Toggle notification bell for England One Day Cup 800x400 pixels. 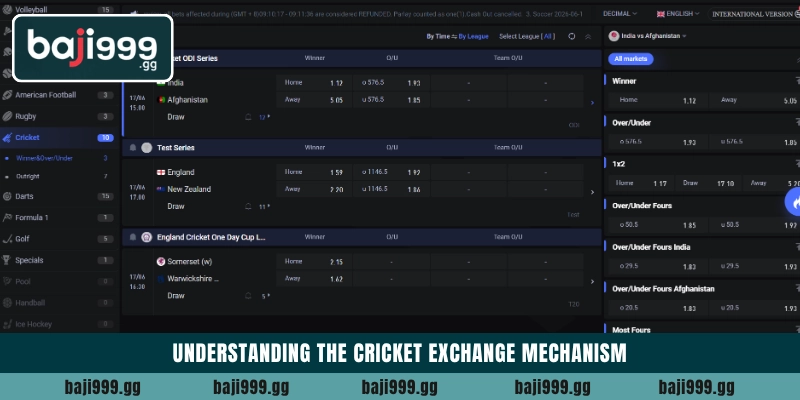click(133, 237)
